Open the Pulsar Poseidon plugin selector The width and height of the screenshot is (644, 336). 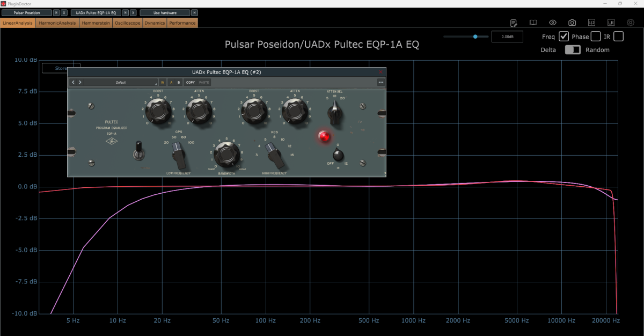(x=27, y=12)
